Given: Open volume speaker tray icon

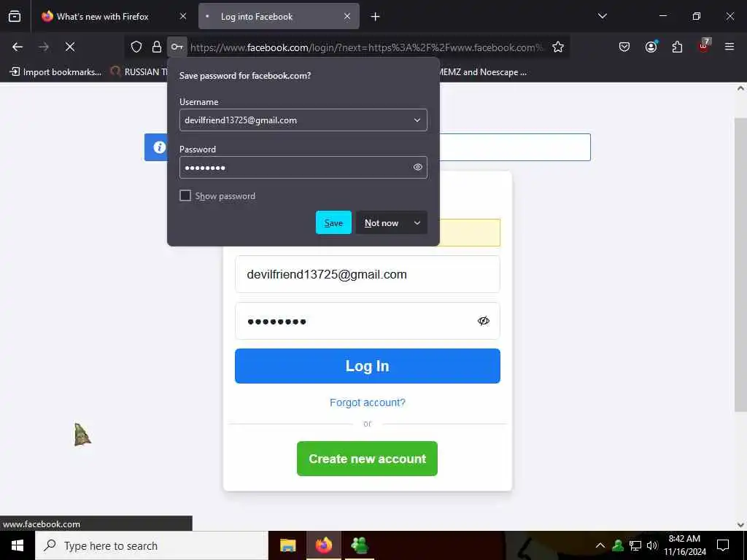Looking at the screenshot, I should (x=652, y=545).
